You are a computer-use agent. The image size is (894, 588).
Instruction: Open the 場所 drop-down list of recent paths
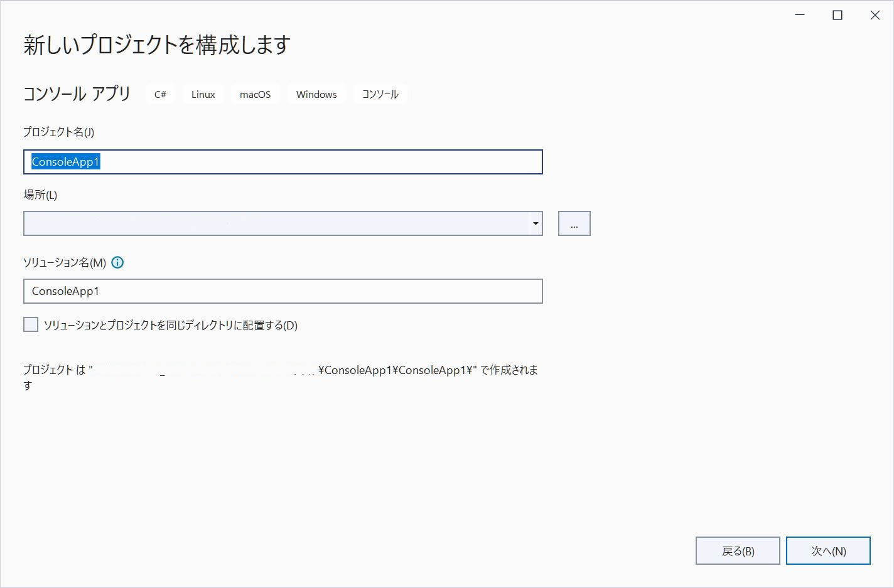coord(535,223)
